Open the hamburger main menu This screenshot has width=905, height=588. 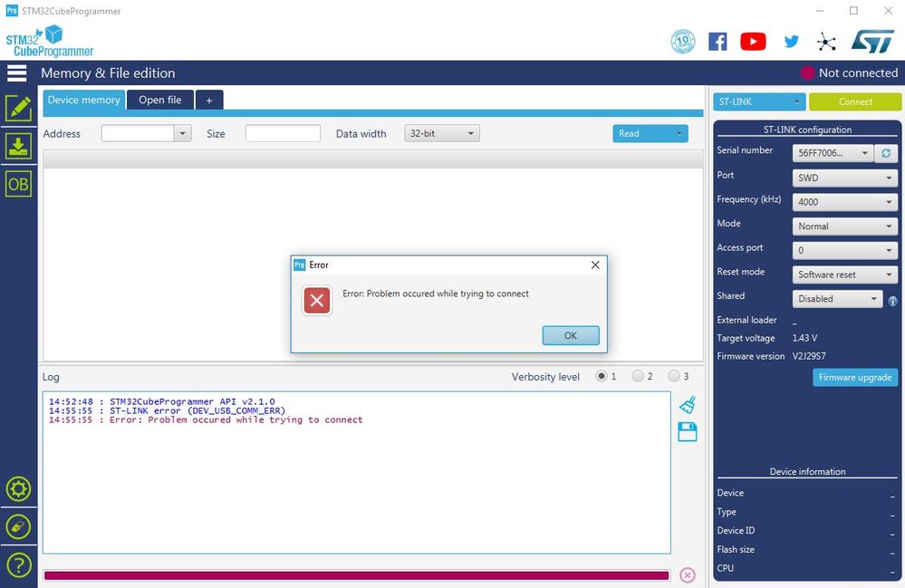pos(16,73)
